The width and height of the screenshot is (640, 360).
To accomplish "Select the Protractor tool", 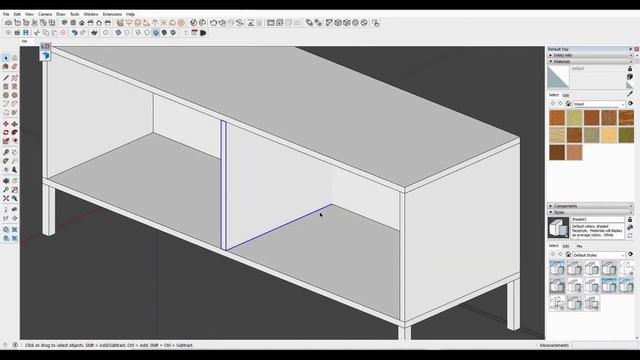I will click(6, 161).
